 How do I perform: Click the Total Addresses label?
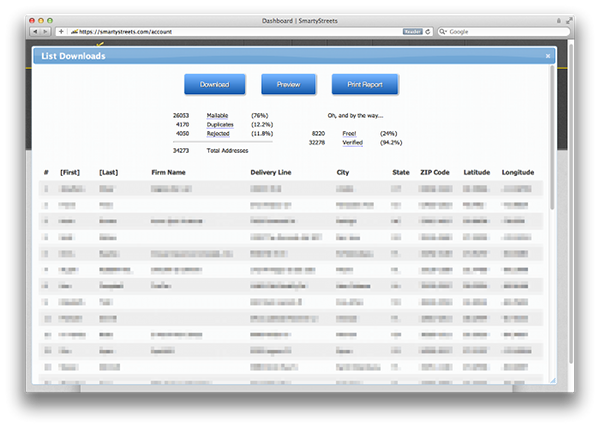click(x=227, y=150)
